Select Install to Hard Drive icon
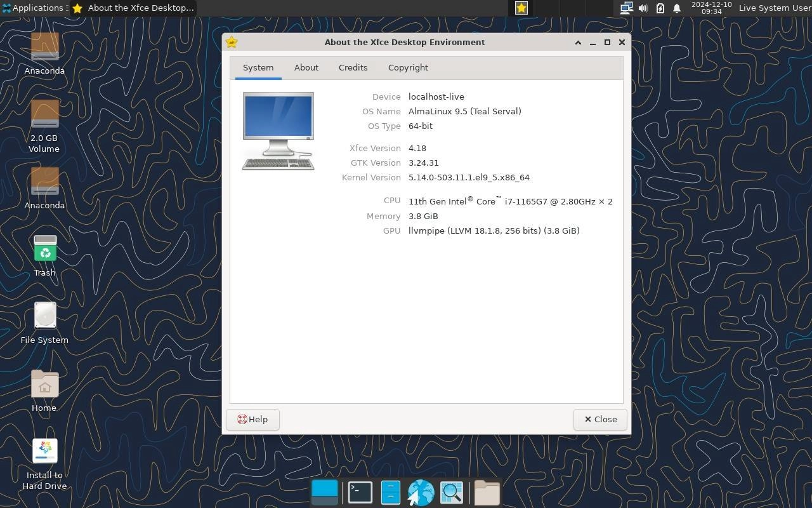Screen dimensions: 812x508 [x=44, y=464]
